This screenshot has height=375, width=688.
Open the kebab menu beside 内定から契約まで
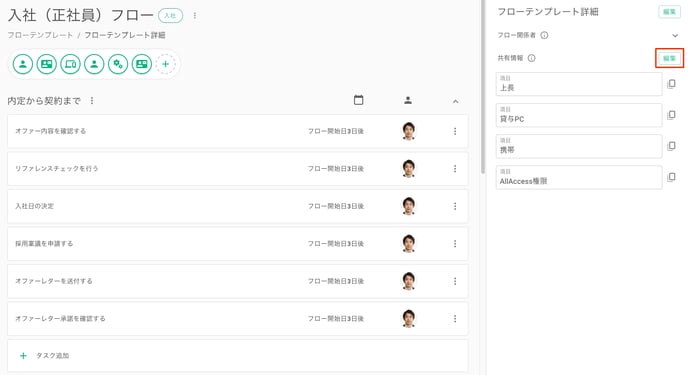click(x=92, y=101)
